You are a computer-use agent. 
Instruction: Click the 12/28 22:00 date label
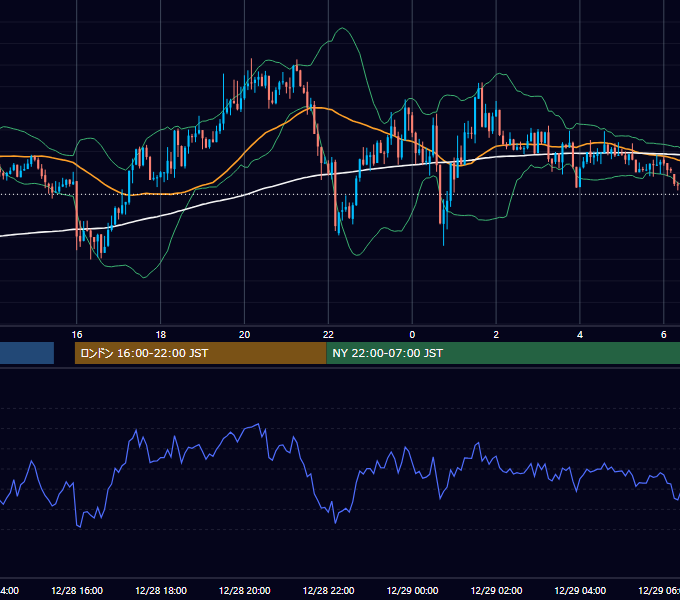pyautogui.click(x=328, y=590)
